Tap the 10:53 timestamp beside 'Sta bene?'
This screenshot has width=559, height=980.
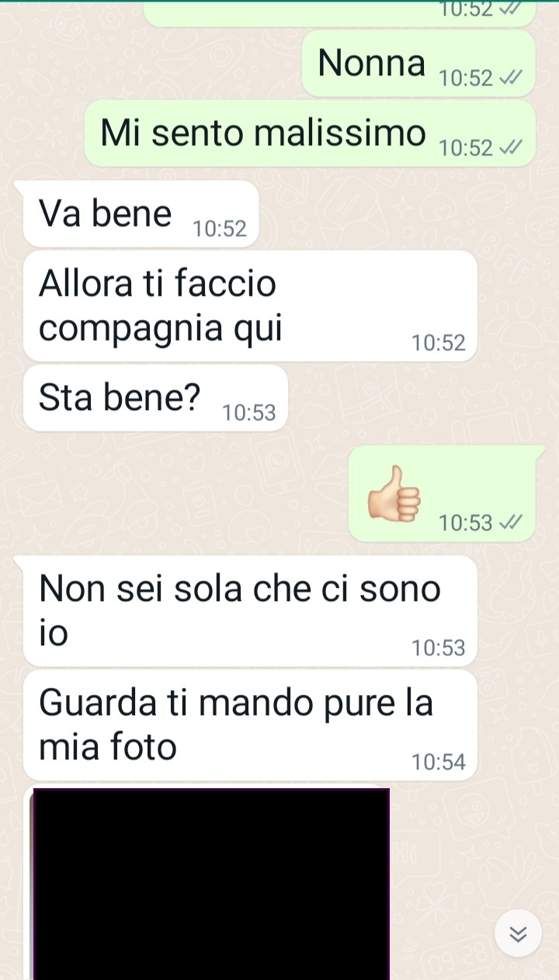tap(249, 413)
